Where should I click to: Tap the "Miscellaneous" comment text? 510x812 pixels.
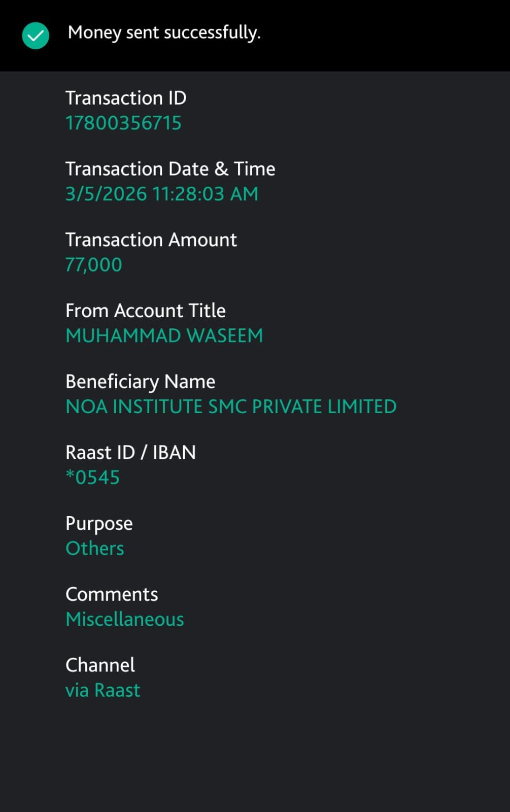pyautogui.click(x=125, y=619)
